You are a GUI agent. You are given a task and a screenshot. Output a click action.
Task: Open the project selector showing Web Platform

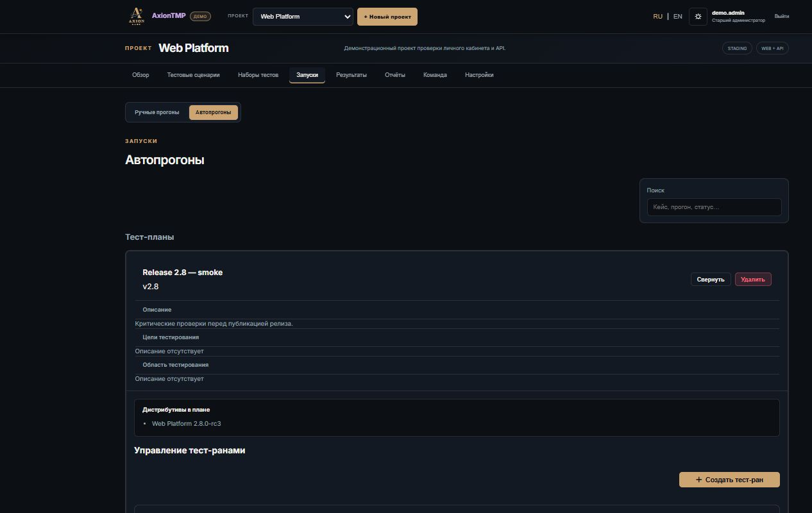[303, 17]
